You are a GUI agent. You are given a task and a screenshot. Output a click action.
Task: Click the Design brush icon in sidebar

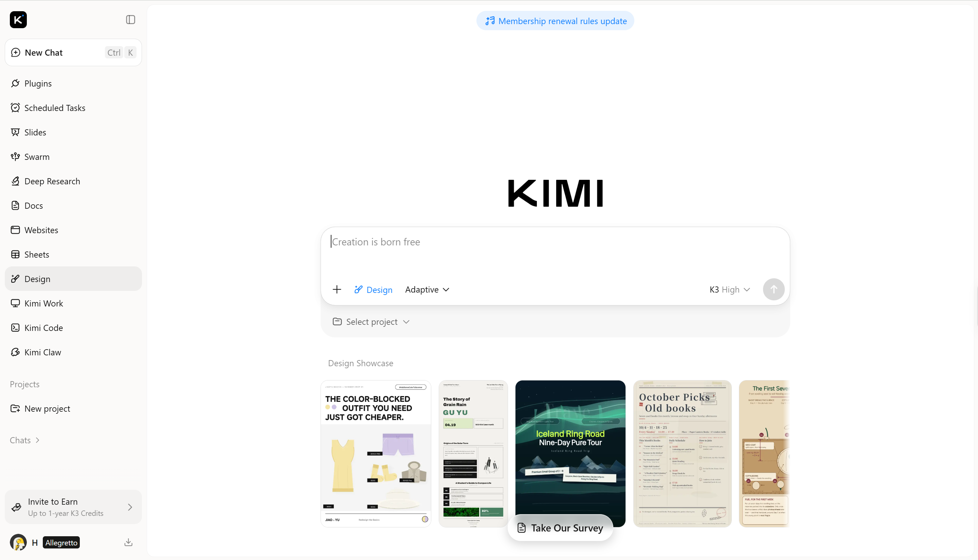pos(15,279)
